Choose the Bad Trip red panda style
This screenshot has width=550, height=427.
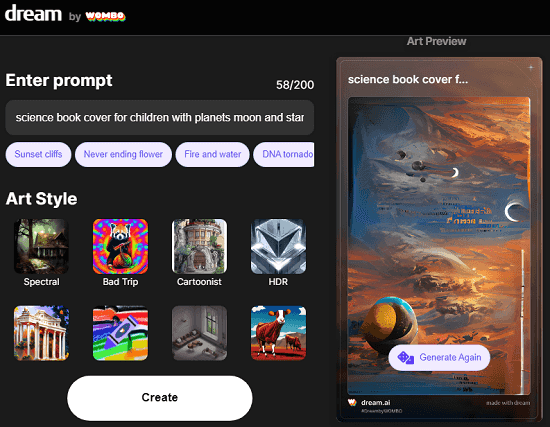point(120,246)
